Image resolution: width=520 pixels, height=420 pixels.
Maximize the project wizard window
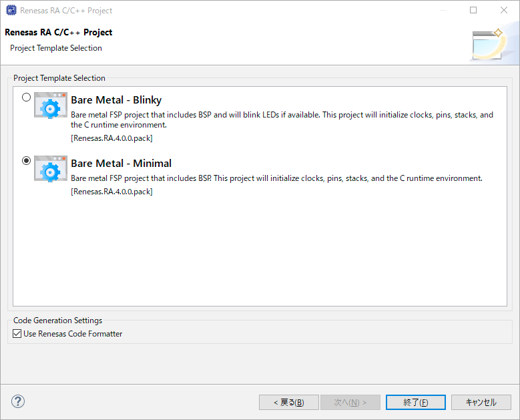tap(473, 11)
